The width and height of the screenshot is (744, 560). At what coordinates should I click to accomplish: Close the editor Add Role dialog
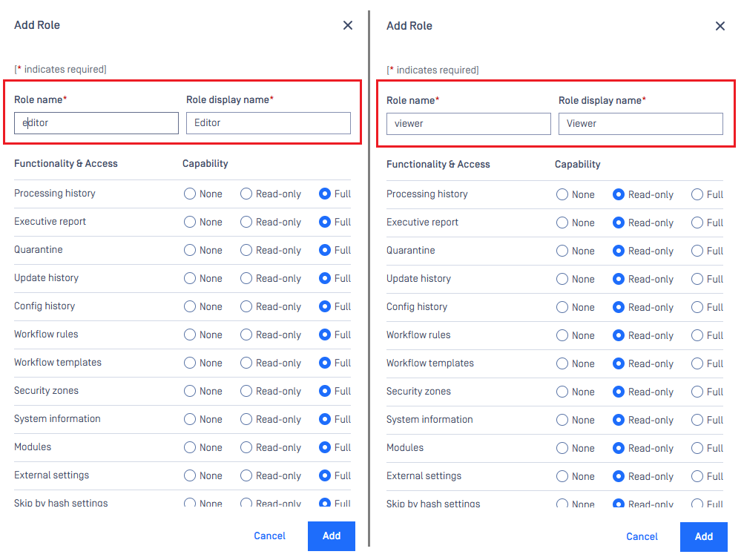point(348,25)
